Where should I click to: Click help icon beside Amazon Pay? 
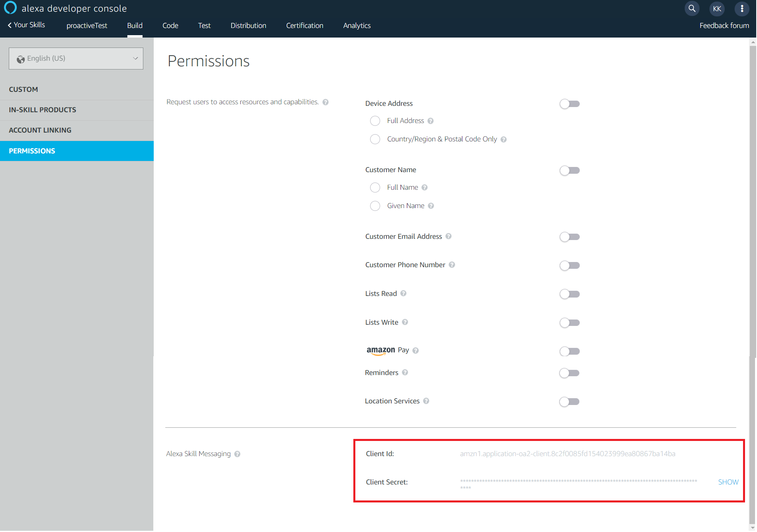(415, 351)
